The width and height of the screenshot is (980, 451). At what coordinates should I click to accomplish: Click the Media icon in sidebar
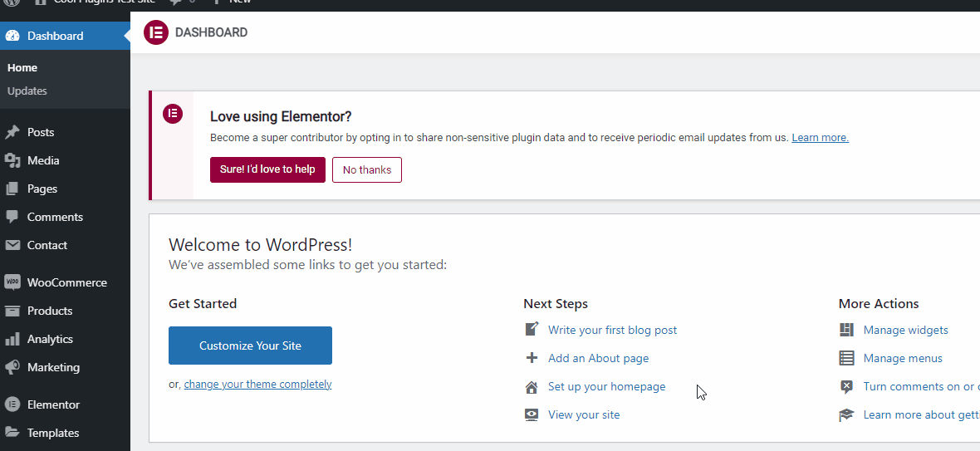(x=12, y=160)
